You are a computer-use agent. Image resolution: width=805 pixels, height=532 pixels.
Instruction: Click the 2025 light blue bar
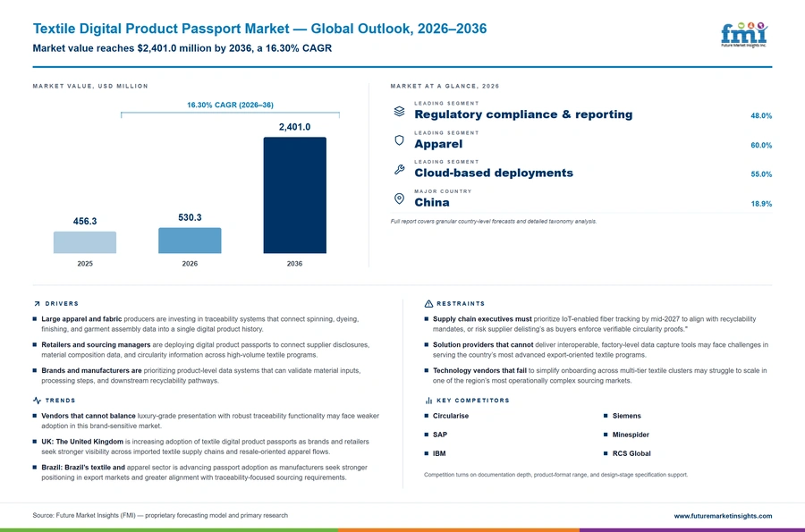(85, 242)
